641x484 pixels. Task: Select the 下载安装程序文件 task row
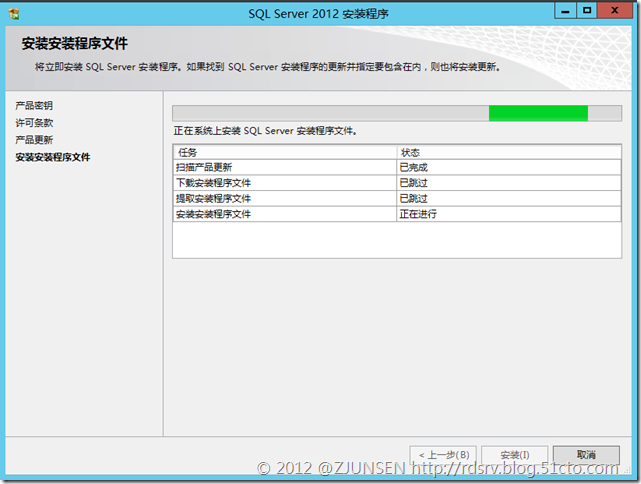tap(397, 183)
